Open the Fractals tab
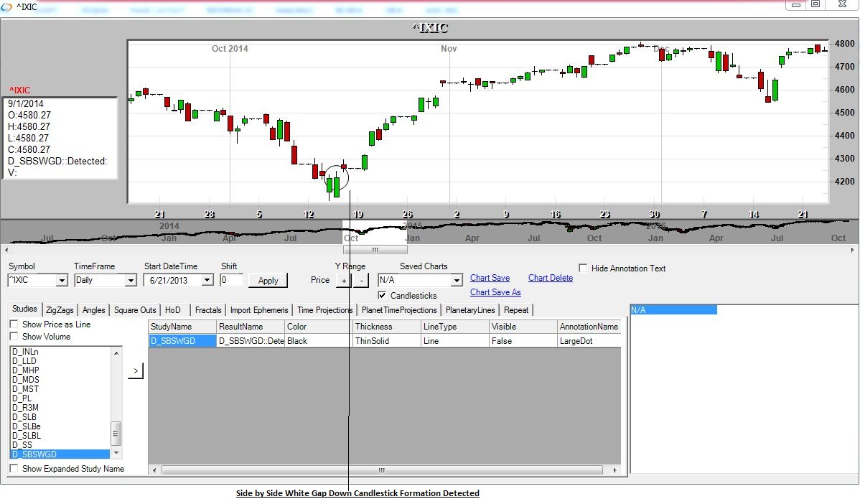Image resolution: width=860 pixels, height=504 pixels. 208,310
